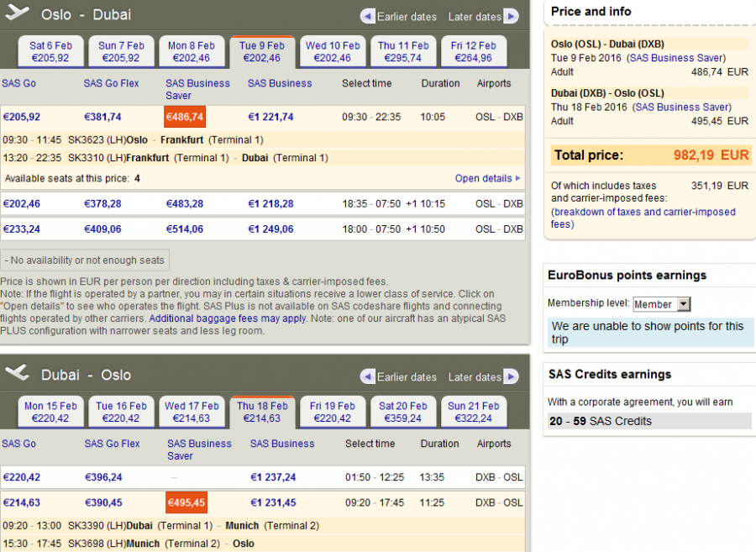Click Later dates arrow for Oslo - Dubai

(x=511, y=16)
